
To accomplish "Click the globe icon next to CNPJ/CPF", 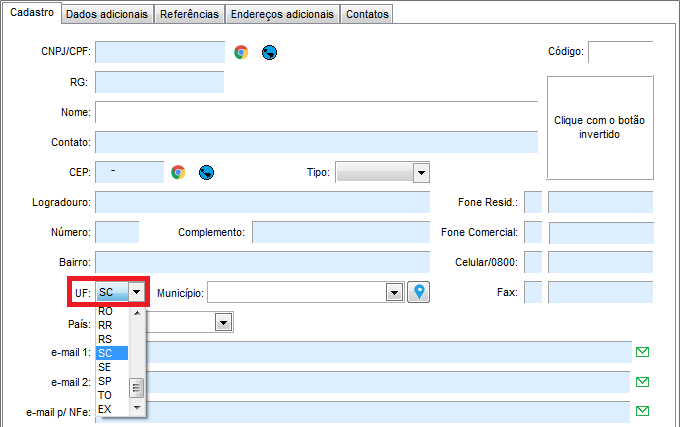I will (268, 52).
